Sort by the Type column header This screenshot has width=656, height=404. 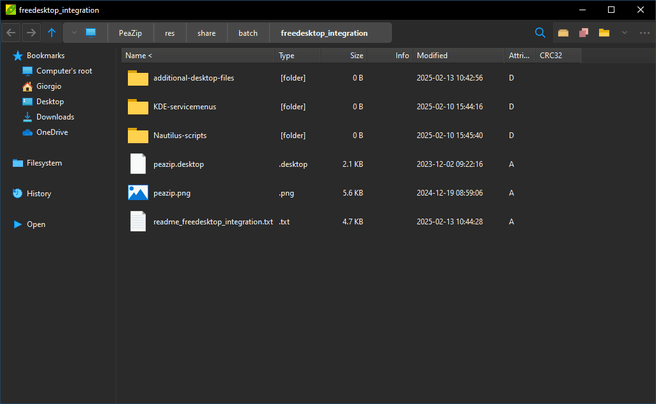pos(297,56)
